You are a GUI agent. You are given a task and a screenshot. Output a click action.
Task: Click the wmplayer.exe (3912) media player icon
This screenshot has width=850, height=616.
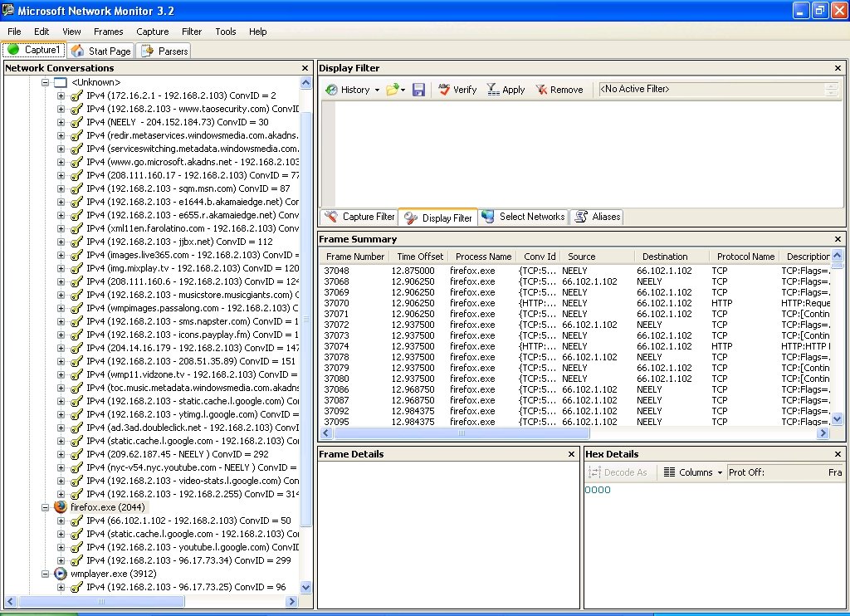(x=60, y=574)
